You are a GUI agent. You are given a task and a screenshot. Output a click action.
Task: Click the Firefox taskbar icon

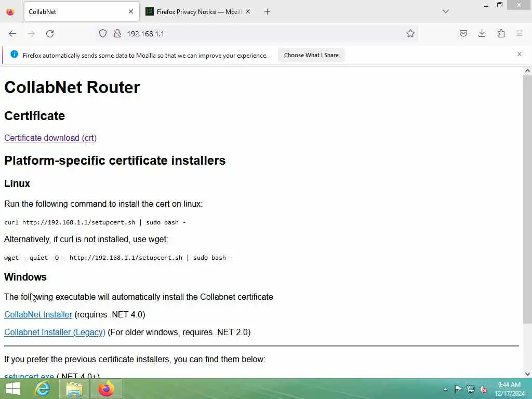(107, 389)
